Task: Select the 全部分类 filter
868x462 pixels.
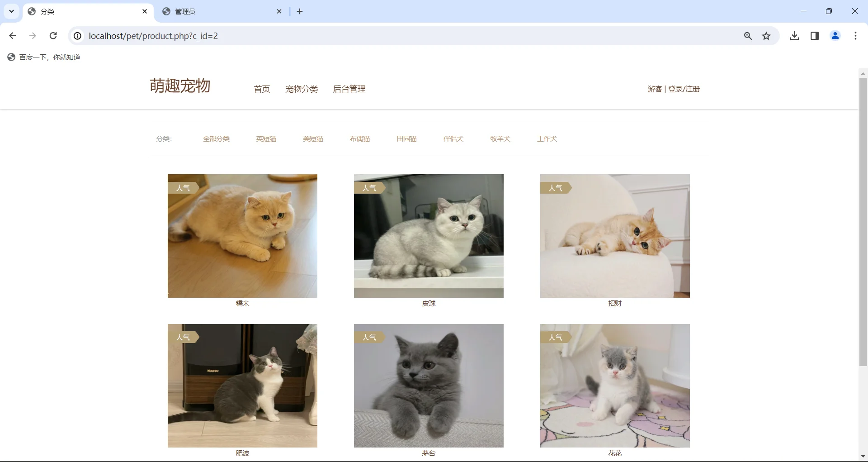Action: (x=217, y=139)
